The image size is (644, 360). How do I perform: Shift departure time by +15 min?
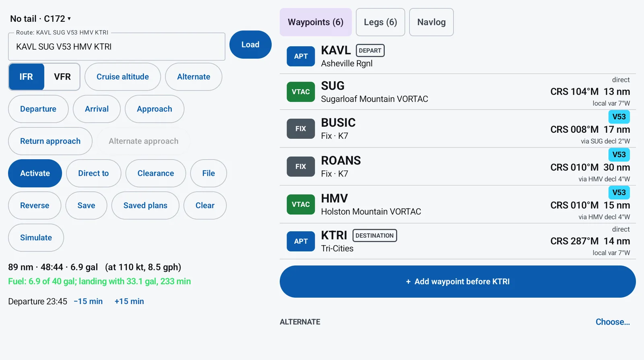(129, 301)
